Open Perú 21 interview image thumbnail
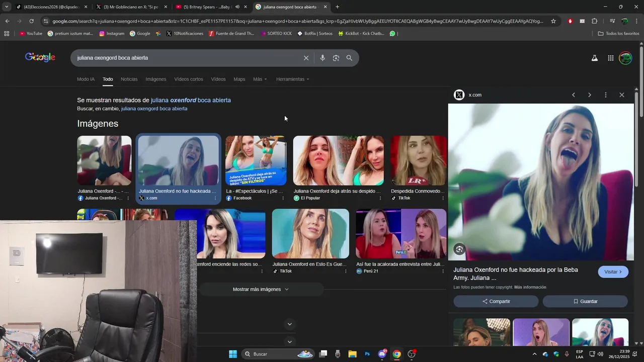 [x=401, y=234]
